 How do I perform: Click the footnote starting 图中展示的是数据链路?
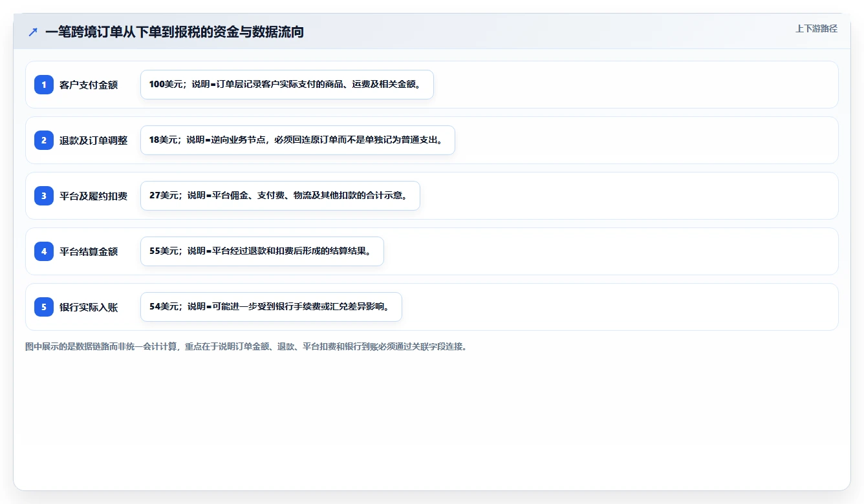[246, 346]
